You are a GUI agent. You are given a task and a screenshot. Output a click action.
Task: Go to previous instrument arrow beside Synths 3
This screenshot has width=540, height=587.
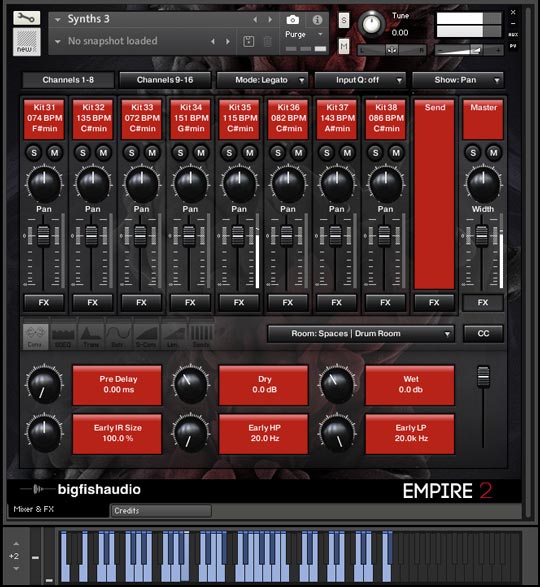click(255, 19)
